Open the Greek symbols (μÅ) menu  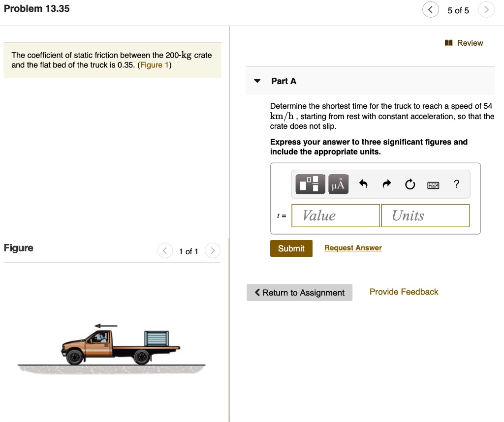tap(338, 184)
